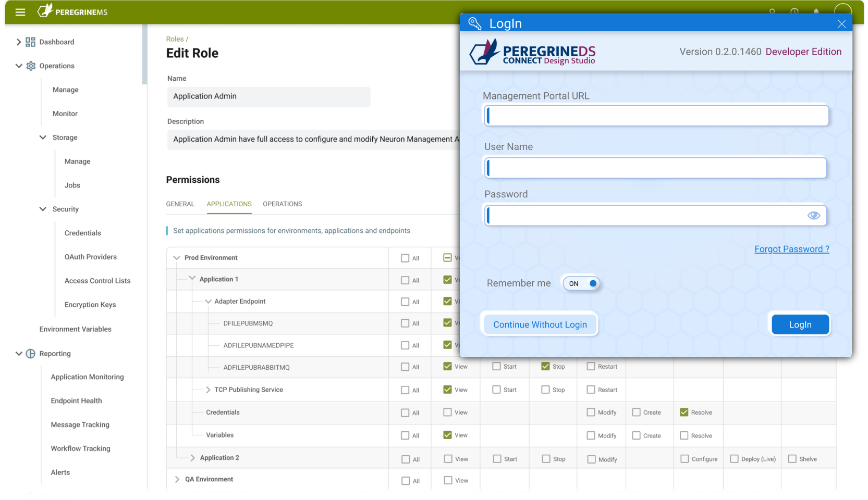Check View for QA Environment row
The image size is (868, 500).
click(x=448, y=480)
